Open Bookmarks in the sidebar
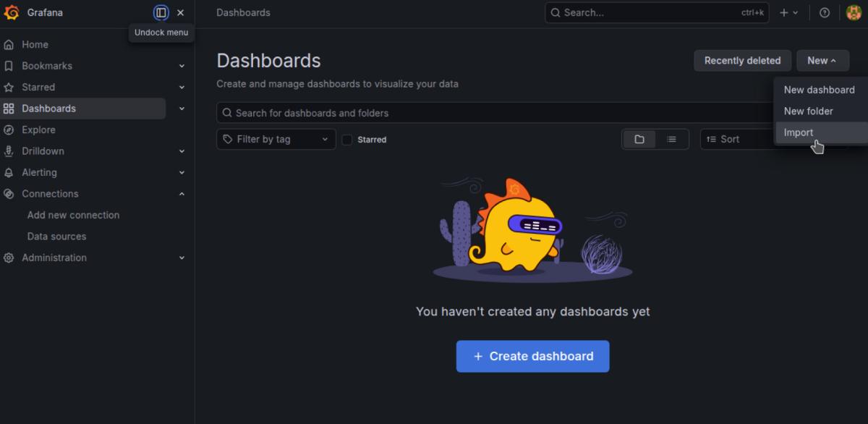The height and width of the screenshot is (424, 868). point(47,66)
